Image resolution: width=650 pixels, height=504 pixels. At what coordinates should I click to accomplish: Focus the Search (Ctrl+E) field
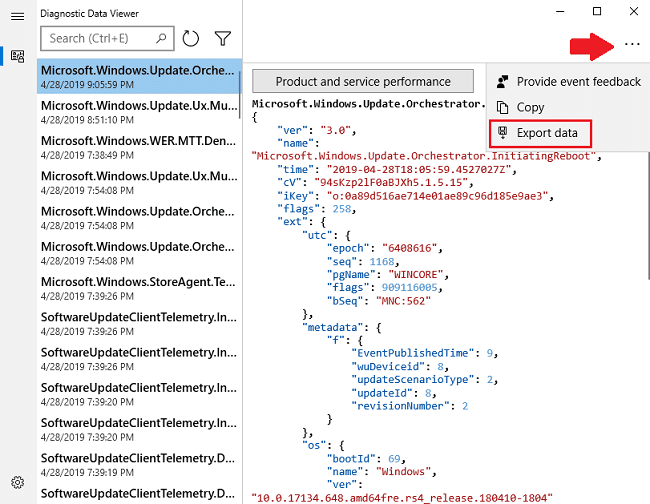click(107, 39)
